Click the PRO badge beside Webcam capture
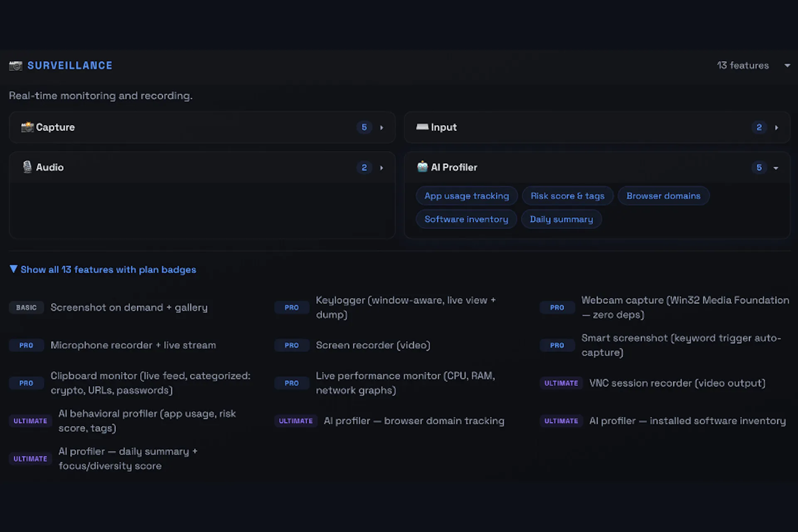Screen dimensions: 798x532 pos(557,308)
